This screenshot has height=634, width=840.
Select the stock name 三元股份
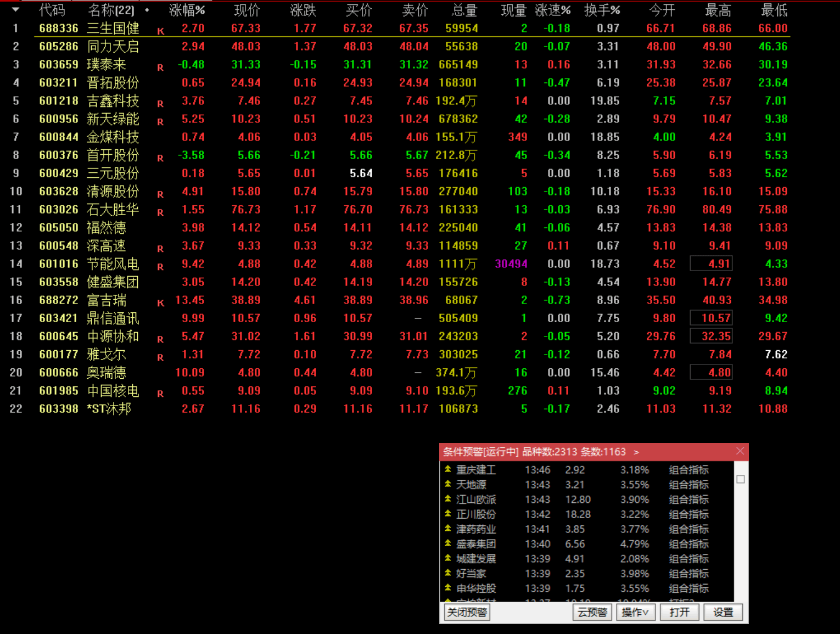[113, 173]
